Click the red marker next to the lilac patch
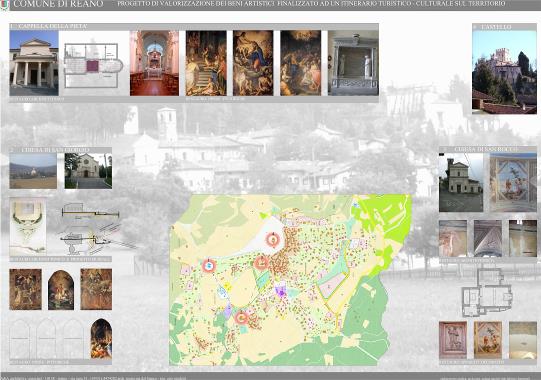The width and height of the screenshot is (541, 380). tap(242, 317)
